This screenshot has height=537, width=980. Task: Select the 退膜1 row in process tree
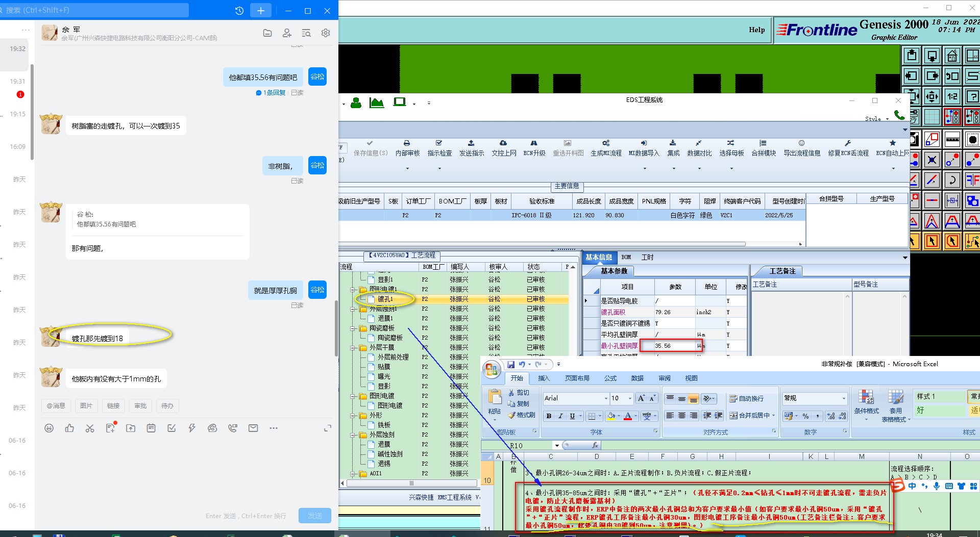click(x=385, y=319)
